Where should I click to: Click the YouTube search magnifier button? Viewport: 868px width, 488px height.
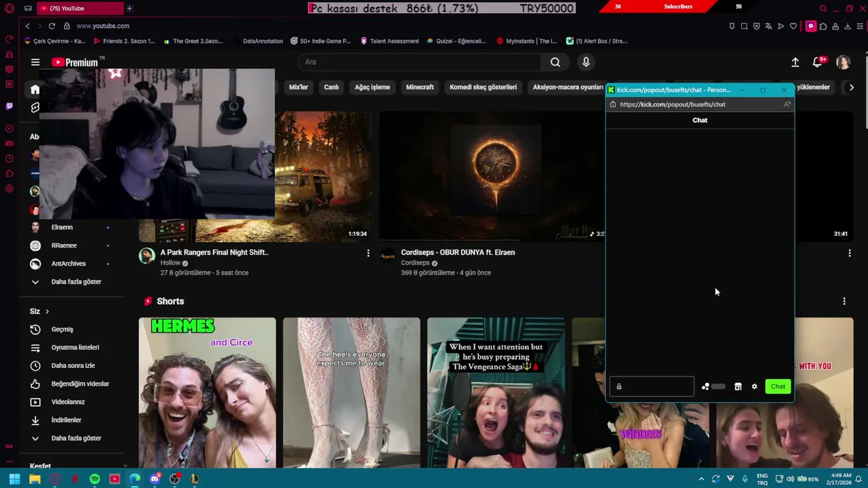(x=555, y=62)
